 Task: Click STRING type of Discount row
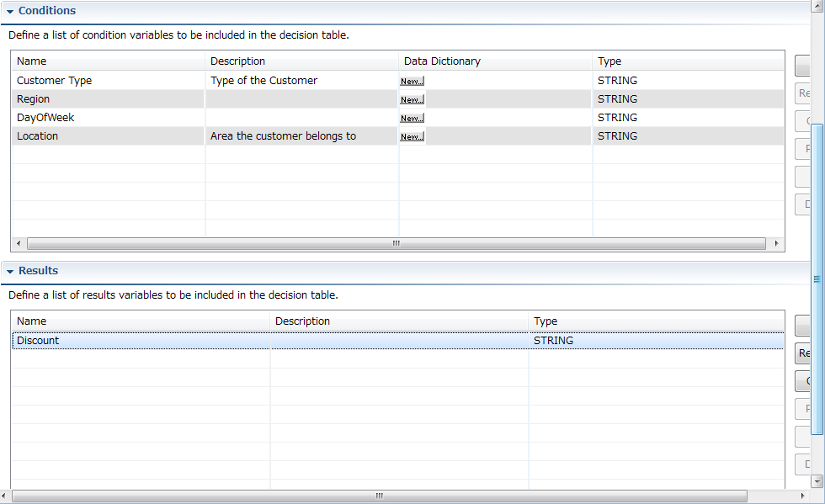(x=656, y=341)
